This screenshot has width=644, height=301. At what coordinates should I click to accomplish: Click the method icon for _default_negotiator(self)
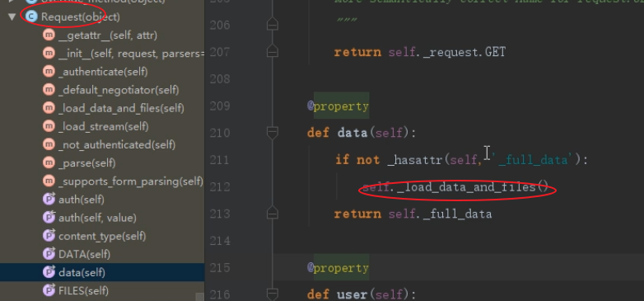(49, 90)
